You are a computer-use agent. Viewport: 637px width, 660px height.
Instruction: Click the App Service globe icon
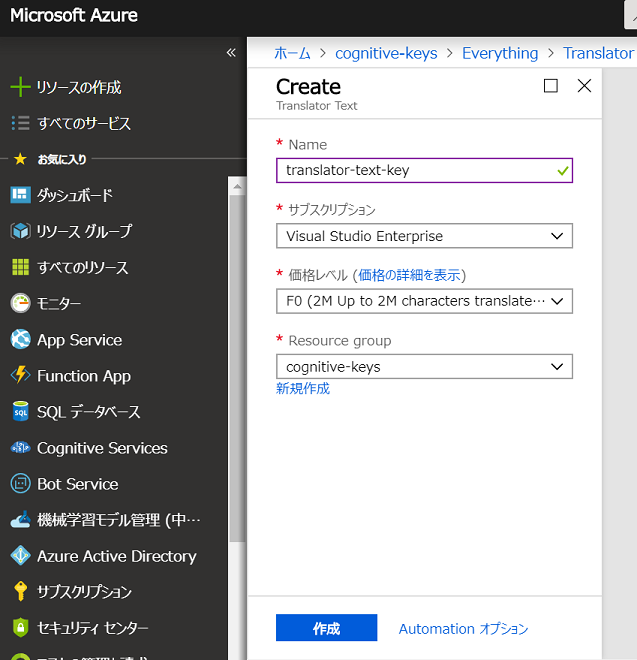[x=20, y=339]
